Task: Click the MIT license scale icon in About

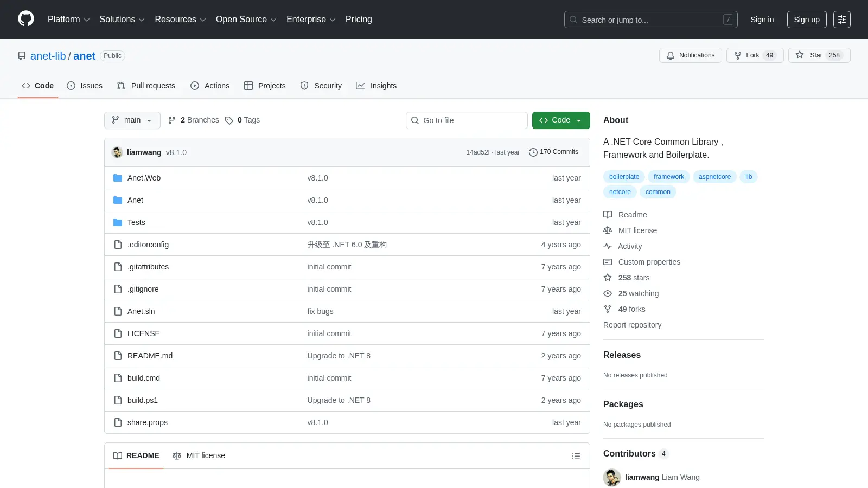Action: (x=608, y=230)
